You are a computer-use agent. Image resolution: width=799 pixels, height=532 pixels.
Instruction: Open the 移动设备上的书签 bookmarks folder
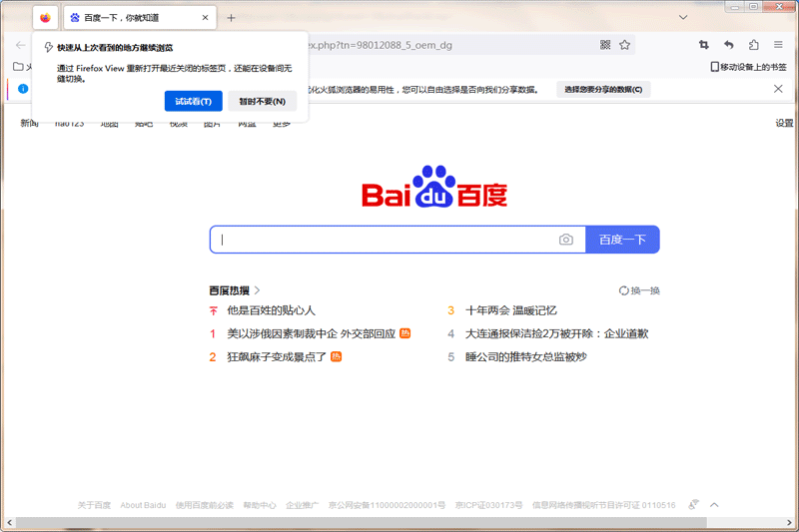click(748, 67)
